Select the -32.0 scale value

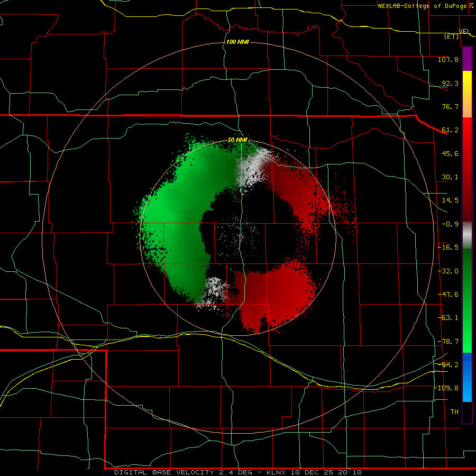pos(448,271)
